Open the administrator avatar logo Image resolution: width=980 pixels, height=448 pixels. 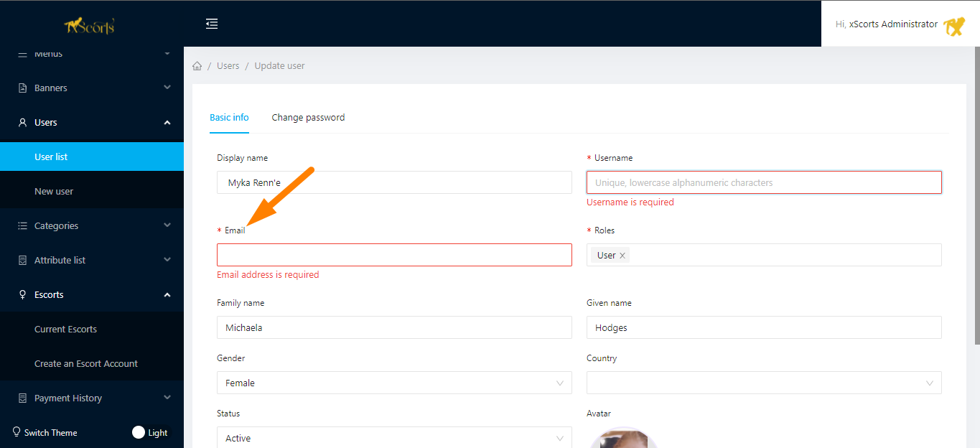[x=954, y=27]
